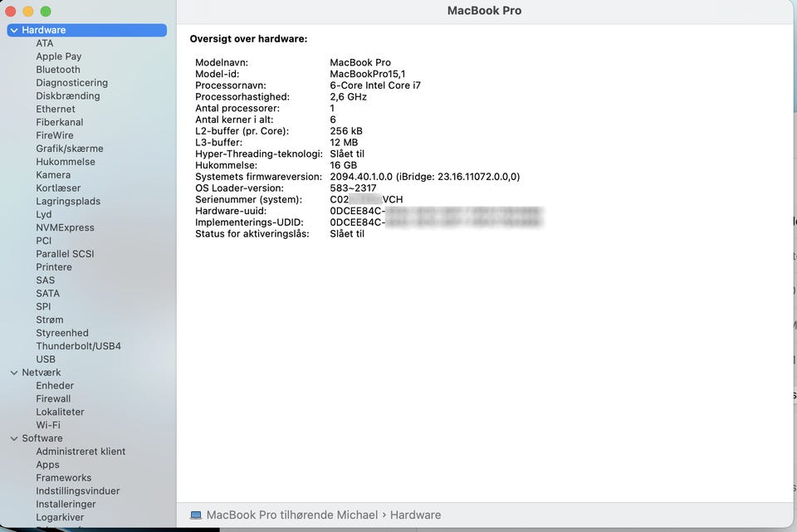
Task: Click the '12 MB' L3-buffer value
Action: 344,143
